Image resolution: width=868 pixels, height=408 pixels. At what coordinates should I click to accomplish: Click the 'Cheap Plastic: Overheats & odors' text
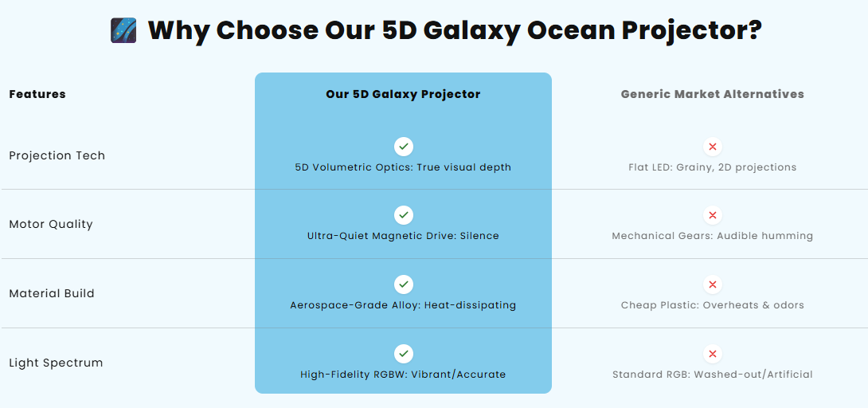tap(713, 305)
